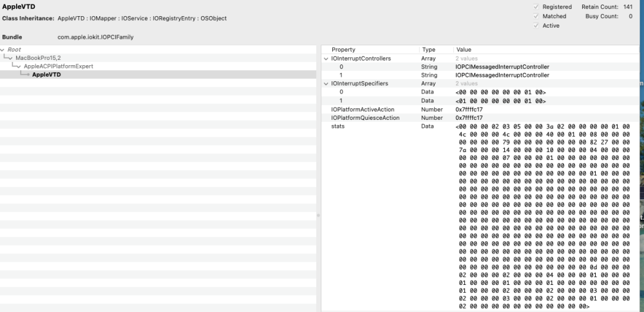Click the IOInterruptSpecifiers Array type cell
This screenshot has height=312, width=644.
(428, 84)
